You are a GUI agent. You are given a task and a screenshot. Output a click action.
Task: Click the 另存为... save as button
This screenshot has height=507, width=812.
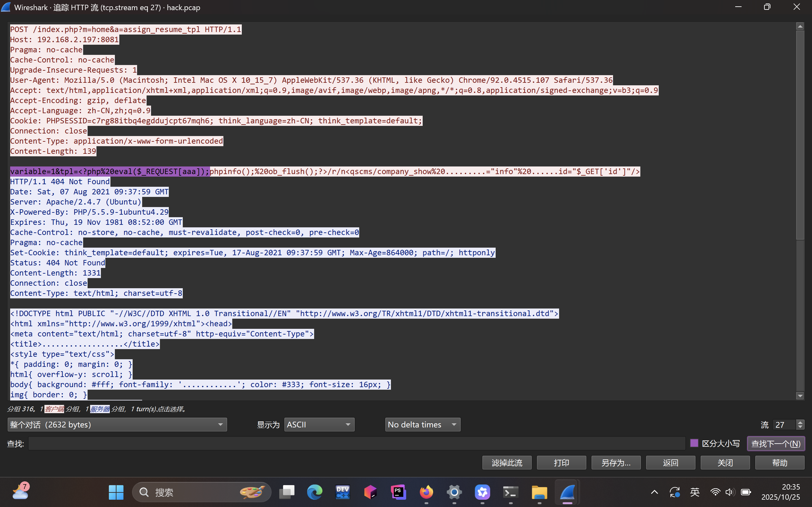coord(616,463)
